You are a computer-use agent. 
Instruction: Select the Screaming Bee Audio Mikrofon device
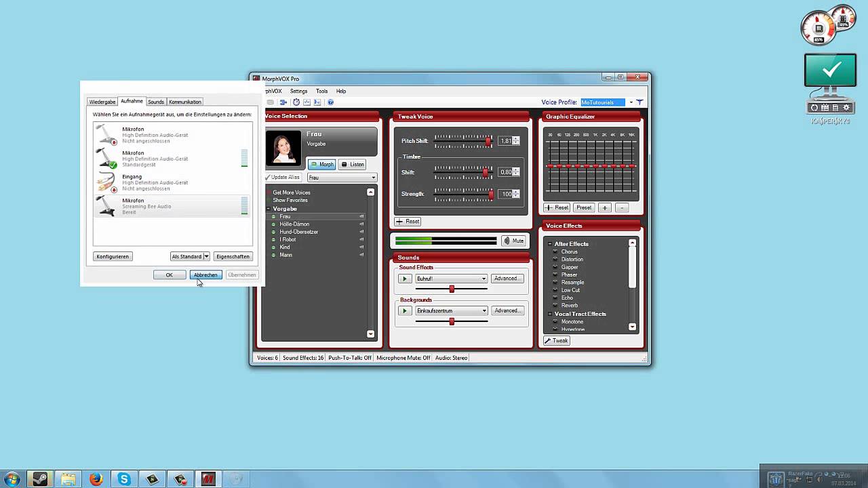click(172, 207)
